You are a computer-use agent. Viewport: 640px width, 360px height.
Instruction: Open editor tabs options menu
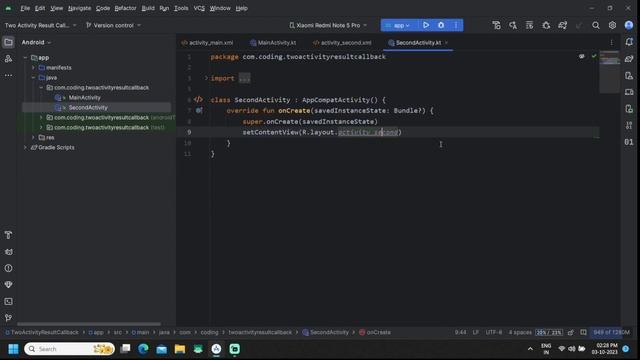[x=611, y=42]
